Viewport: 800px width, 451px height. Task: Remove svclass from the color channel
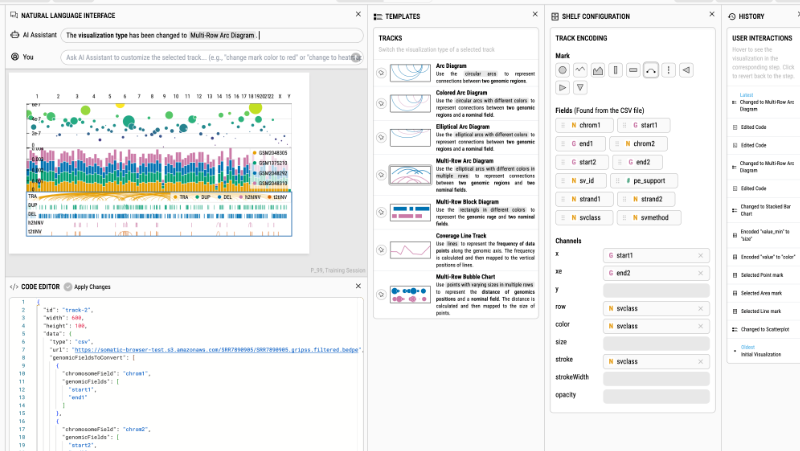click(x=701, y=327)
